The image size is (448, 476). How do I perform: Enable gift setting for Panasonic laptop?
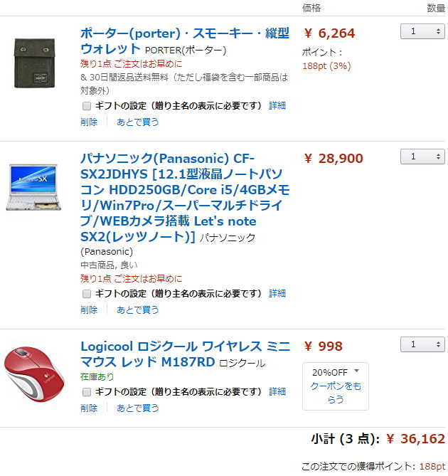pos(87,293)
